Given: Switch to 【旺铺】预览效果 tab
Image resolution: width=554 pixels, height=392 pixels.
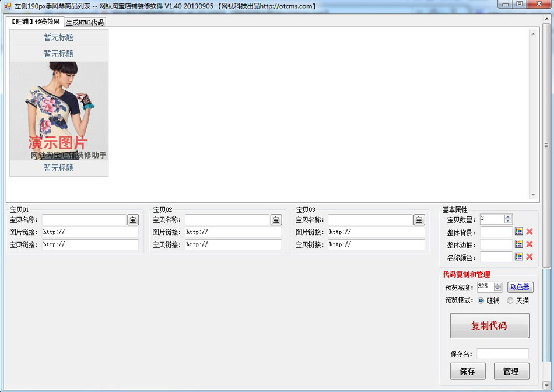Looking at the screenshot, I should click(35, 22).
